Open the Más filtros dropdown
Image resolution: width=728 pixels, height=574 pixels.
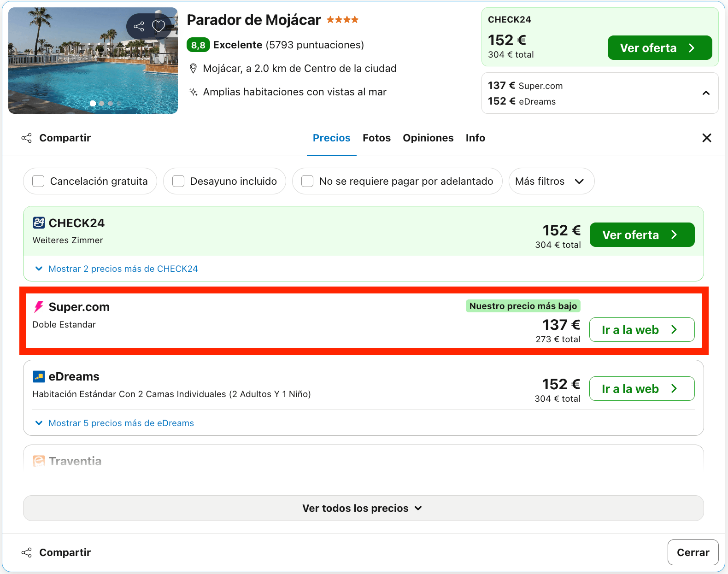coord(551,181)
